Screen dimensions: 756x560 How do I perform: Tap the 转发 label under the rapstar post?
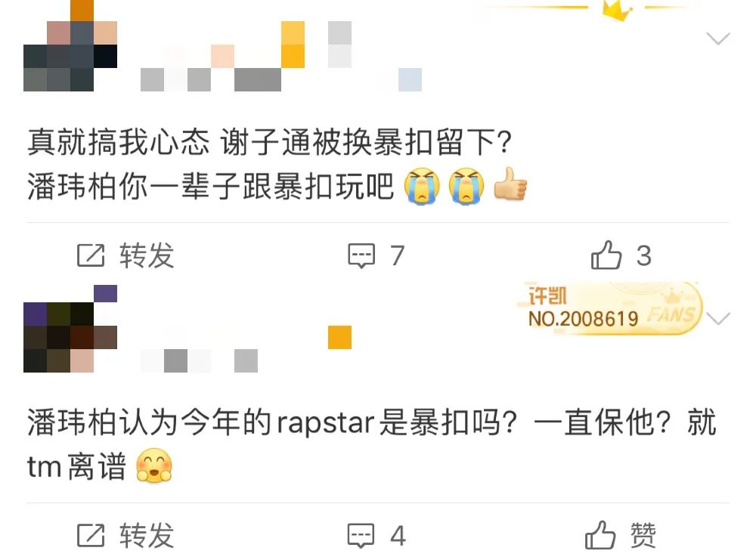(147, 535)
